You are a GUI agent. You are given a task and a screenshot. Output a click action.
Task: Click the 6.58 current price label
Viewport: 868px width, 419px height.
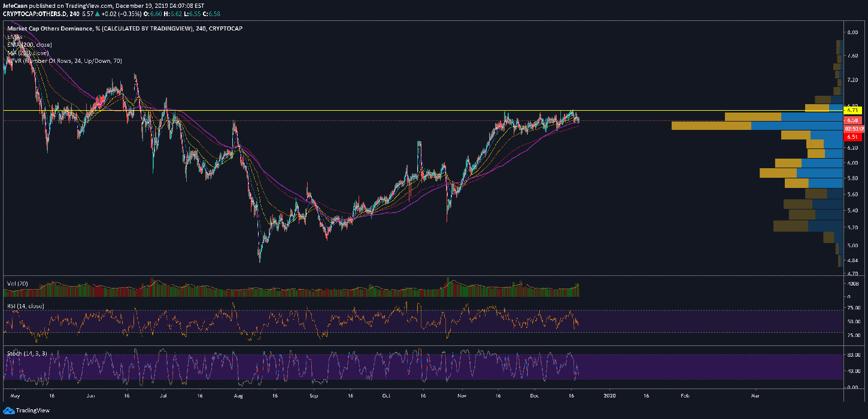852,120
